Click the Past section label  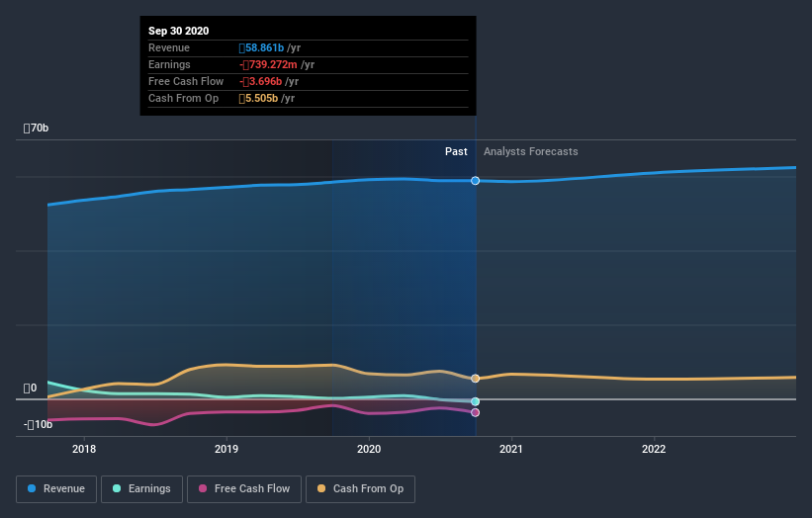pos(456,151)
